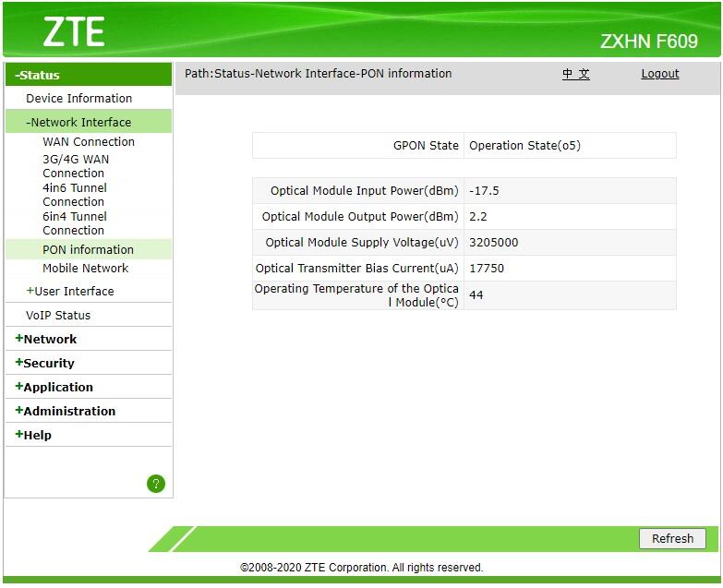Select PON information in sidebar

coord(88,249)
